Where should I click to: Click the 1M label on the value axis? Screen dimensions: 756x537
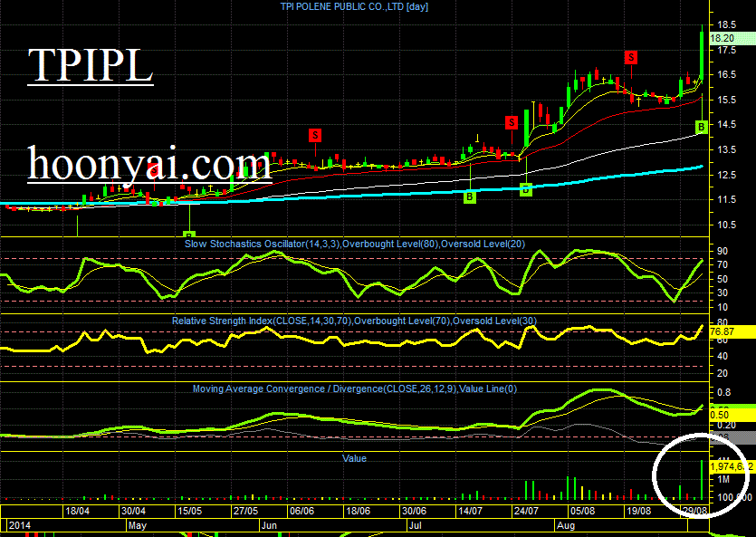coord(723,480)
